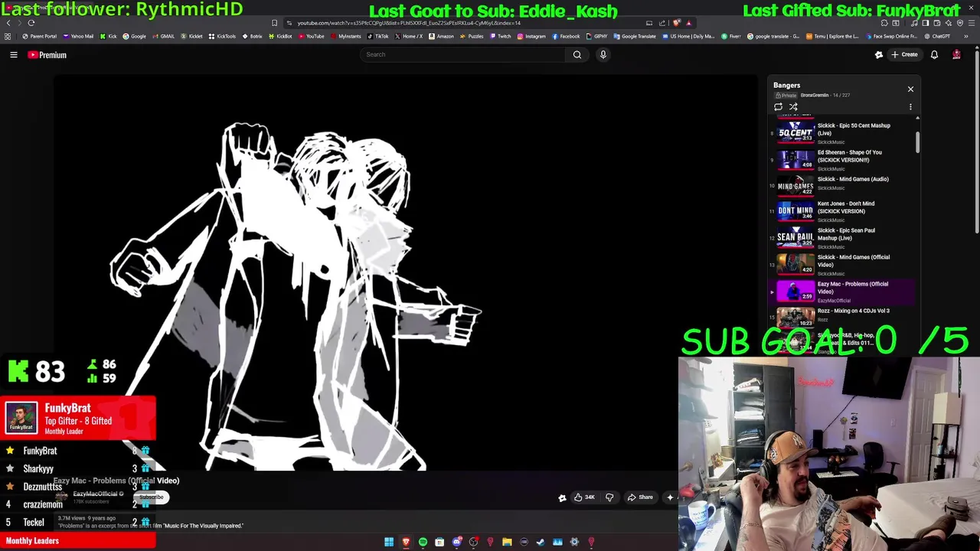Toggle playlist loop icon in Bangers panel
Screen dimensions: 980x551
coord(779,107)
